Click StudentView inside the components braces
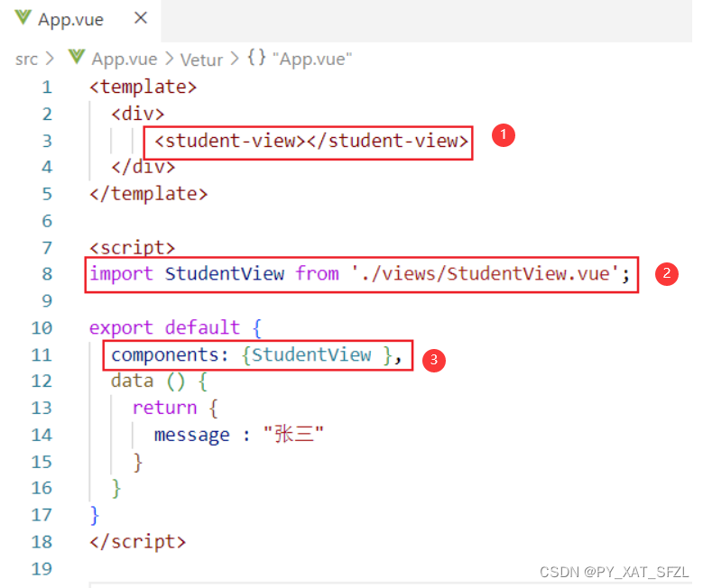 [x=311, y=355]
